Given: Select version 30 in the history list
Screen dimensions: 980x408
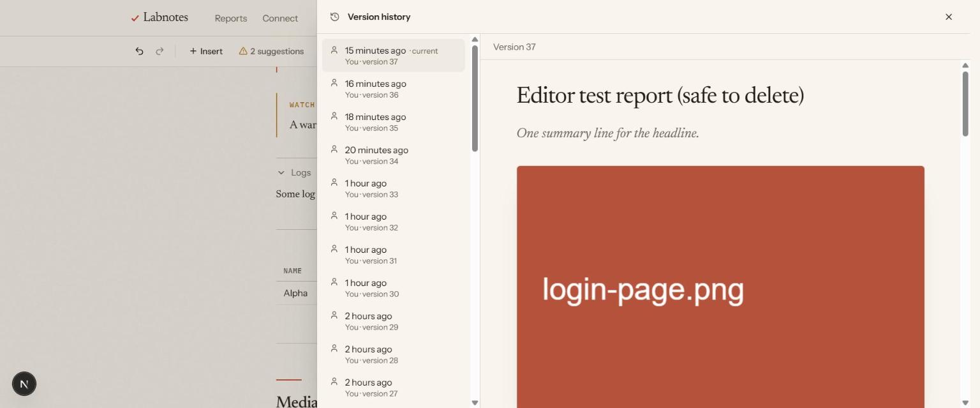Looking at the screenshot, I should tap(394, 288).
